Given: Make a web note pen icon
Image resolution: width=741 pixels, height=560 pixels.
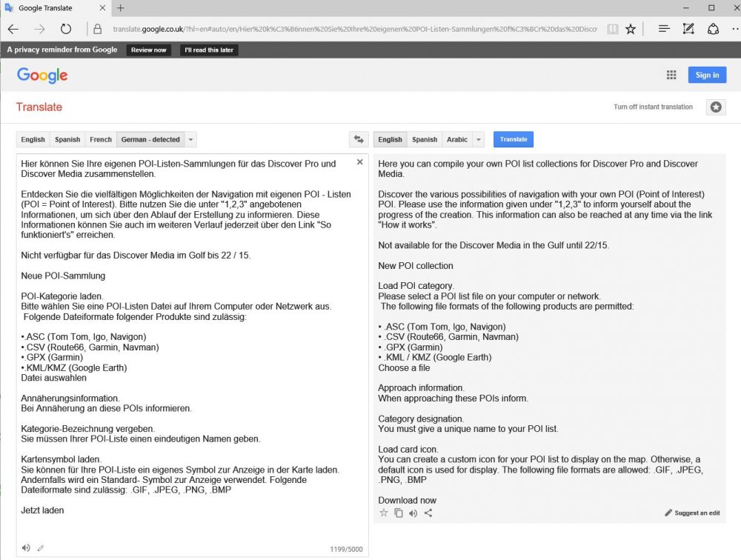Looking at the screenshot, I should 688,30.
